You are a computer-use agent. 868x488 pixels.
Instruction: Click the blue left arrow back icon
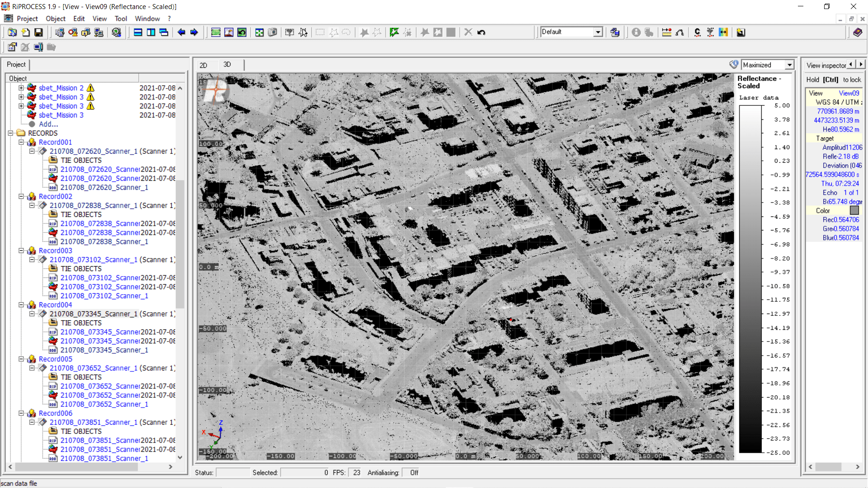tap(181, 33)
